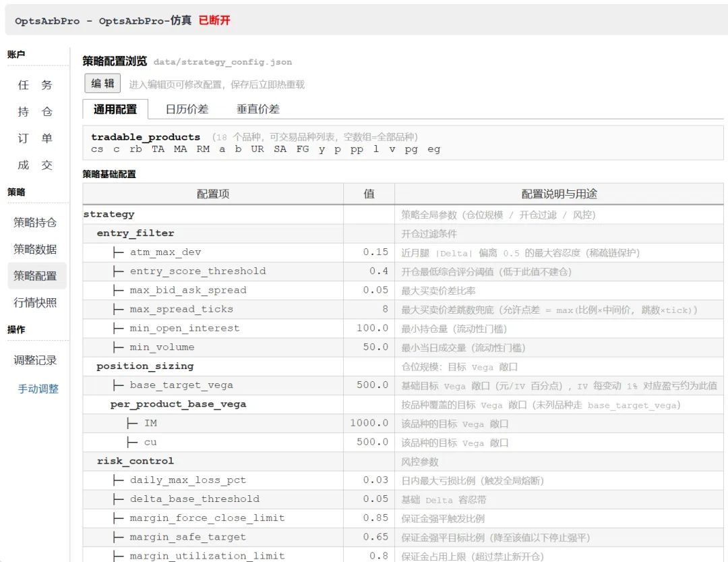Click the 0.03 value of daily_max_loss_pct

pos(375,480)
